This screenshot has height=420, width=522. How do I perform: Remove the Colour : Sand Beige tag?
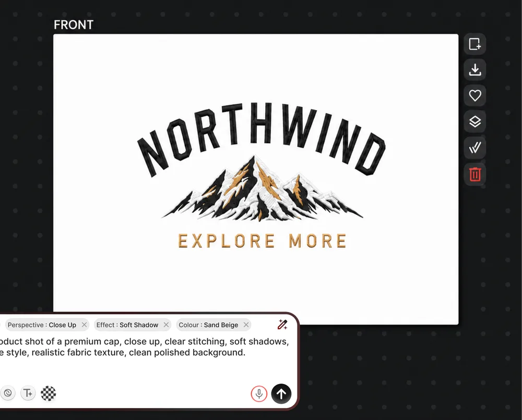pos(246,325)
